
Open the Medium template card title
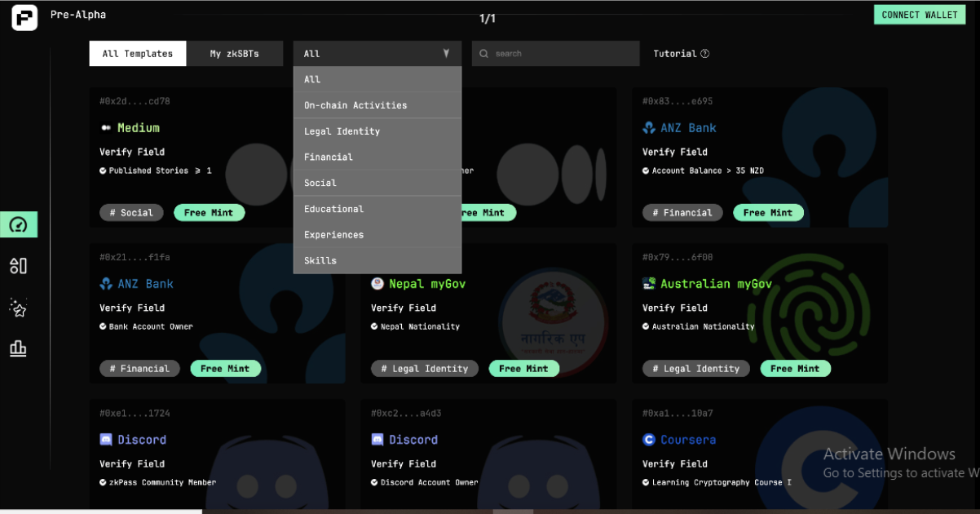[x=139, y=128]
